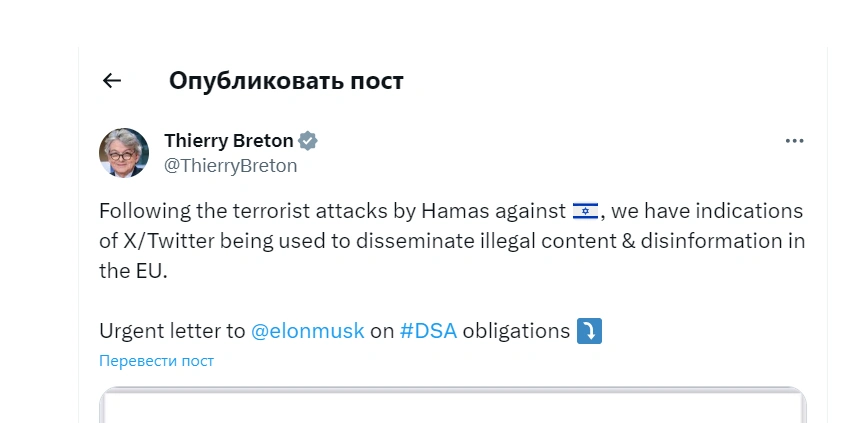
Task: Click the "Опубликовать пост" header title
Action: (x=286, y=81)
